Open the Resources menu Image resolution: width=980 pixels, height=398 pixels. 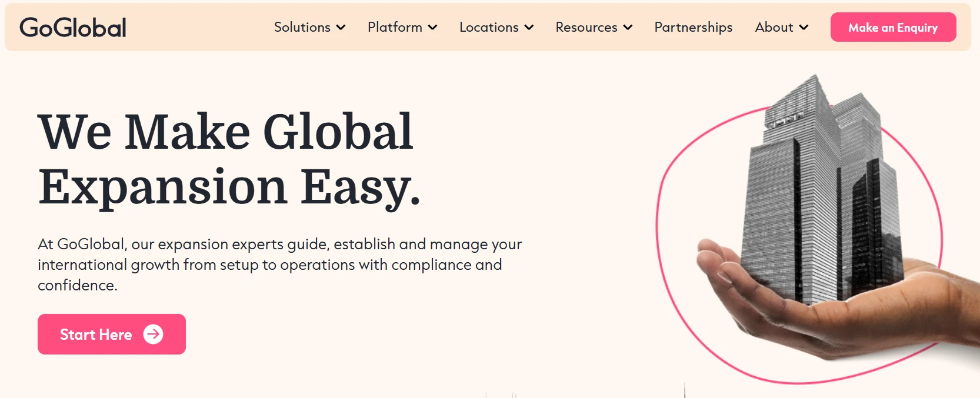(x=586, y=27)
